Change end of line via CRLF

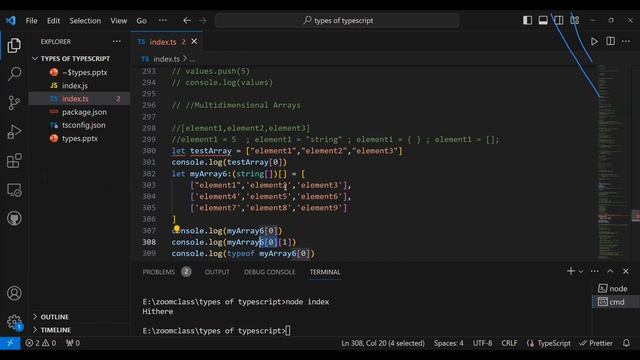pos(509,343)
